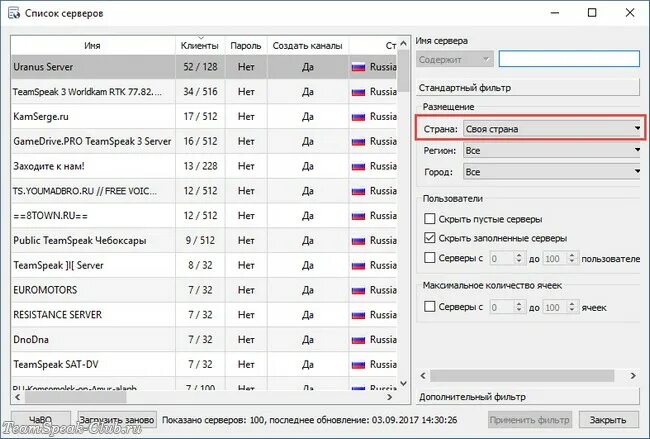This screenshot has height=439, width=650.
Task: Click the Применить фильтр button
Action: (530, 420)
